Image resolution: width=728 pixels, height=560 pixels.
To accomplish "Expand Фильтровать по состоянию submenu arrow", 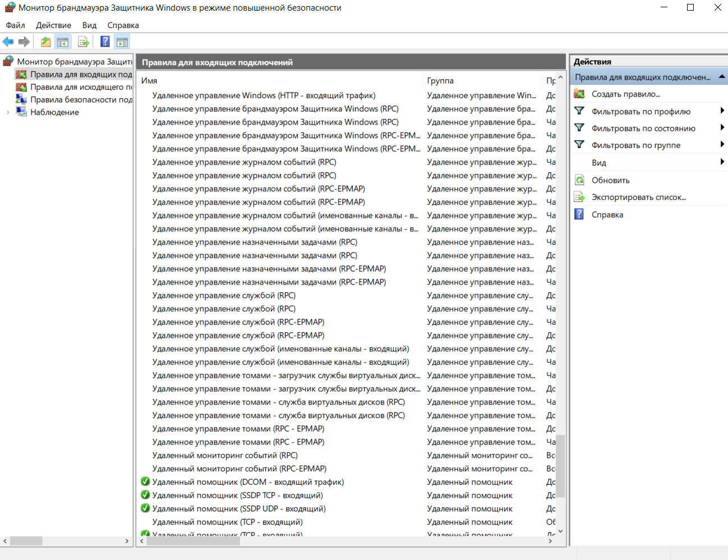I will pos(722,128).
